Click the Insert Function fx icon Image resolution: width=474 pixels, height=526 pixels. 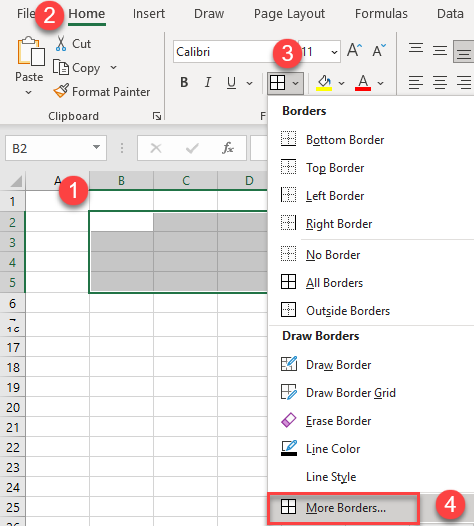point(228,148)
